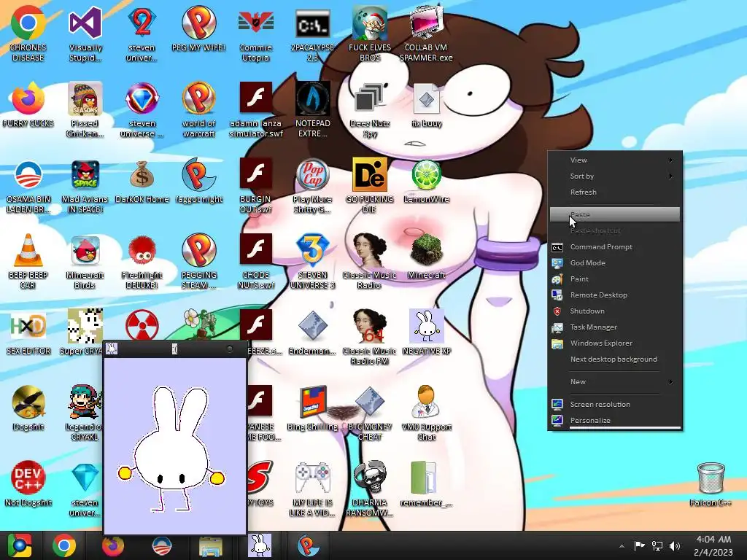The height and width of the screenshot is (560, 747).
Task: Expand the Sort by submenu arrow
Action: tap(671, 176)
